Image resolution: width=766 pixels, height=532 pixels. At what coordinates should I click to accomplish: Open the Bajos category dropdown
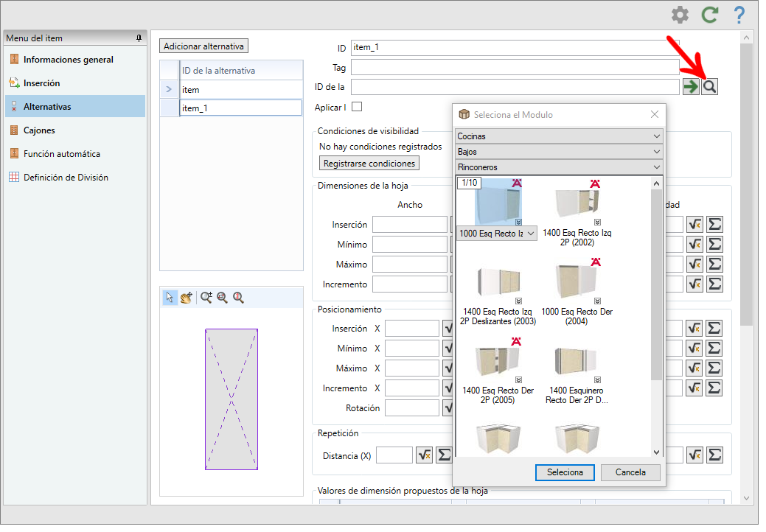[559, 152]
